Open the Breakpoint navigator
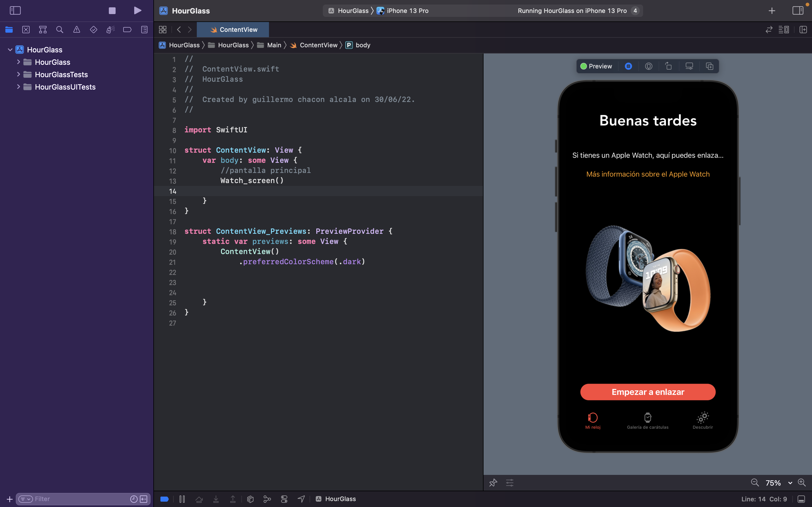Viewport: 812px width, 507px height. (127, 30)
